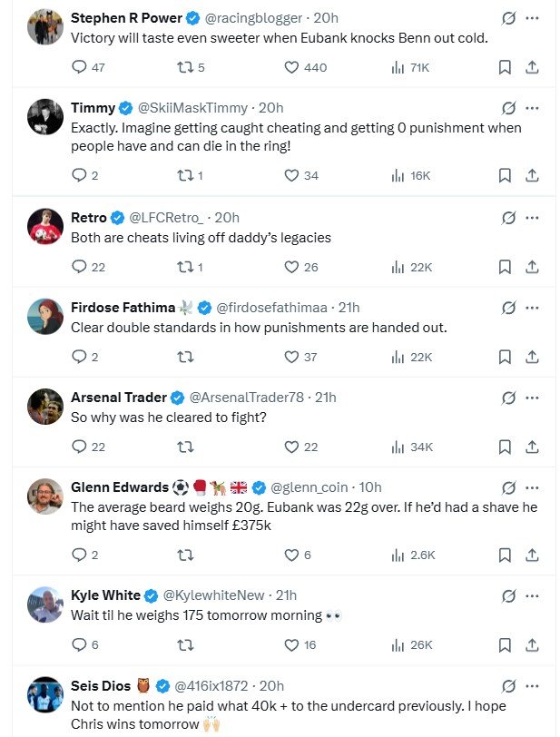
Task: Share Arsenal Trader's tweet
Action: coord(533,447)
